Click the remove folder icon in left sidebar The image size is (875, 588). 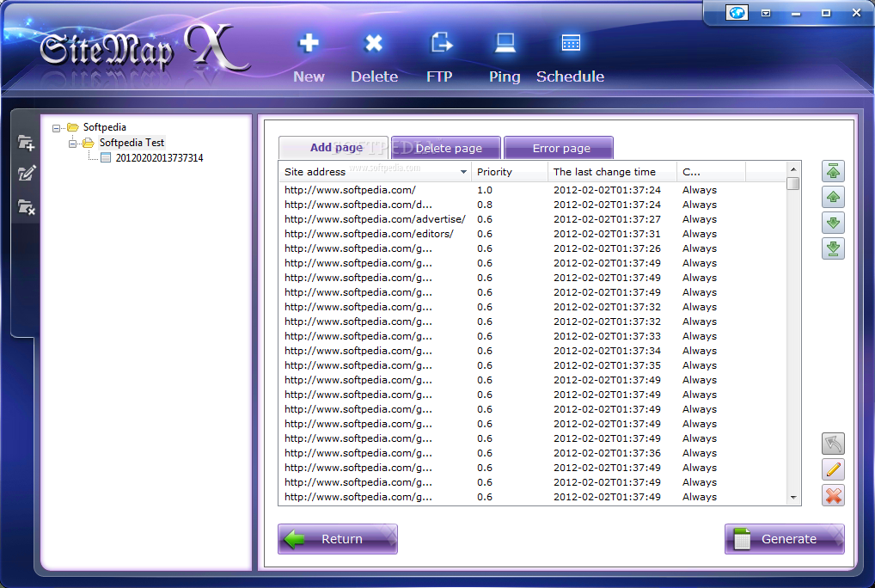[27, 207]
